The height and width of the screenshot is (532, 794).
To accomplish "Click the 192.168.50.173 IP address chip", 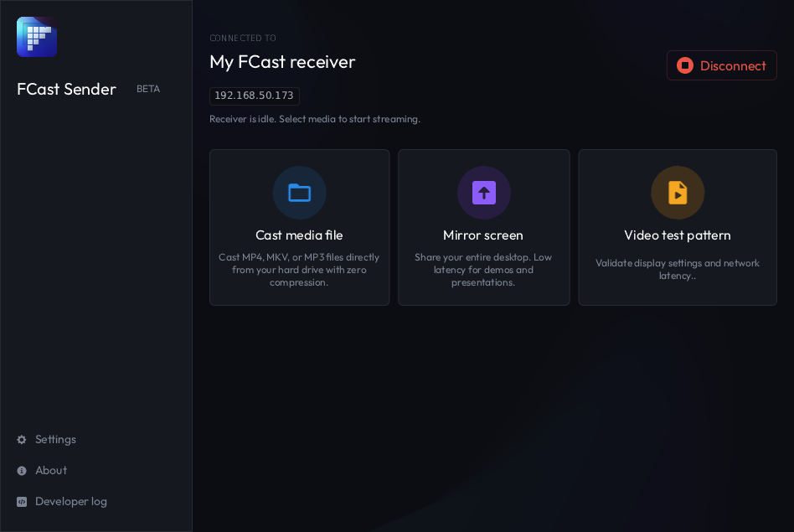I will coord(255,96).
